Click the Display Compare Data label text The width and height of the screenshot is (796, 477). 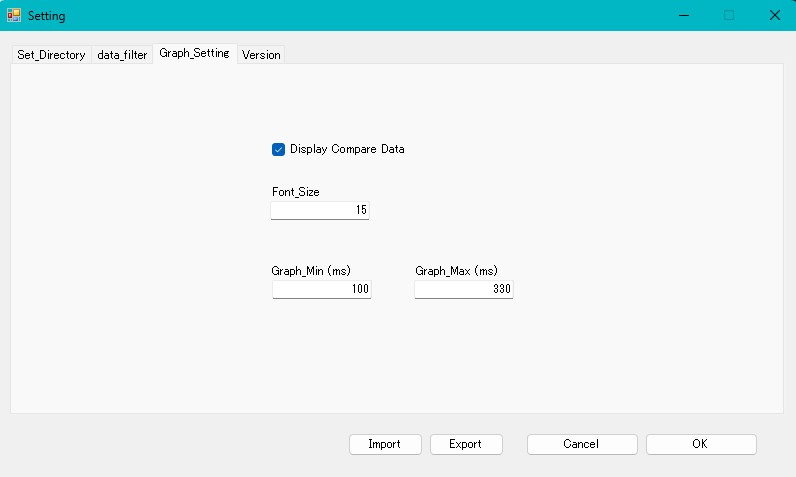tap(347, 149)
